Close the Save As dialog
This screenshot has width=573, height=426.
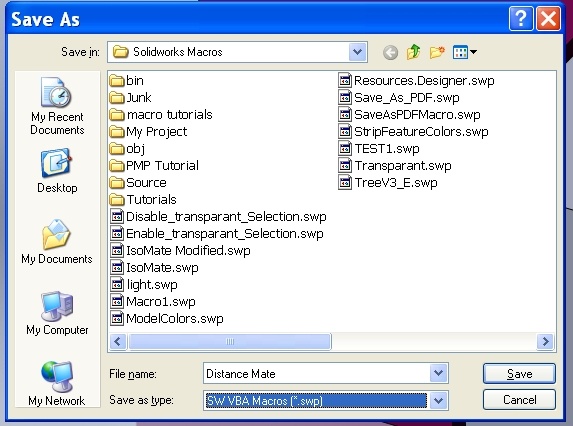point(548,18)
